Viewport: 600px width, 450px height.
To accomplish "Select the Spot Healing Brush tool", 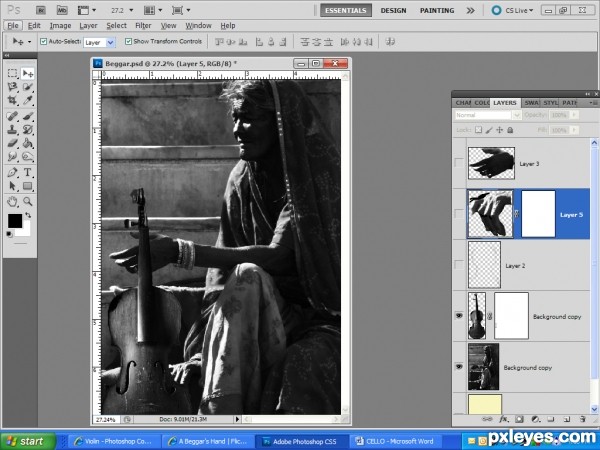I will [13, 116].
